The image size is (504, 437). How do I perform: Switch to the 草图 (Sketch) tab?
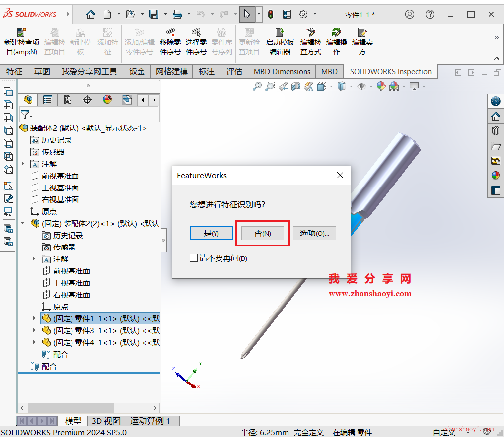[x=42, y=71]
